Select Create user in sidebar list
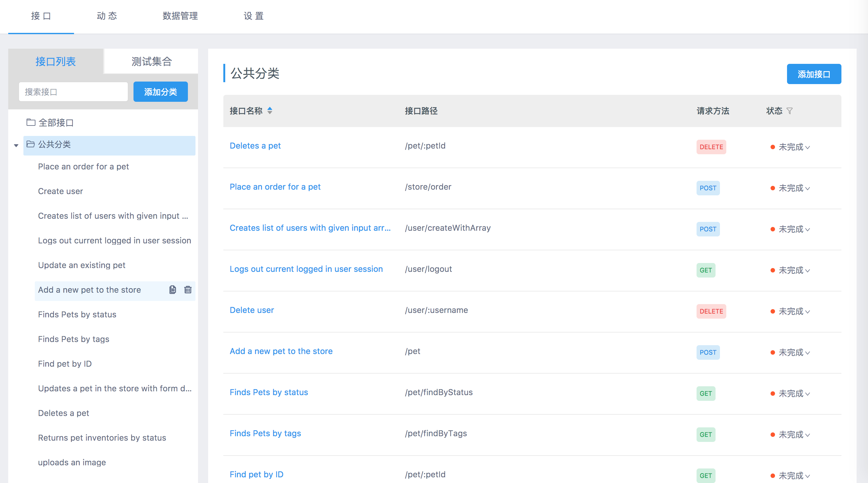Screen dimensions: 868x483 click(60, 191)
